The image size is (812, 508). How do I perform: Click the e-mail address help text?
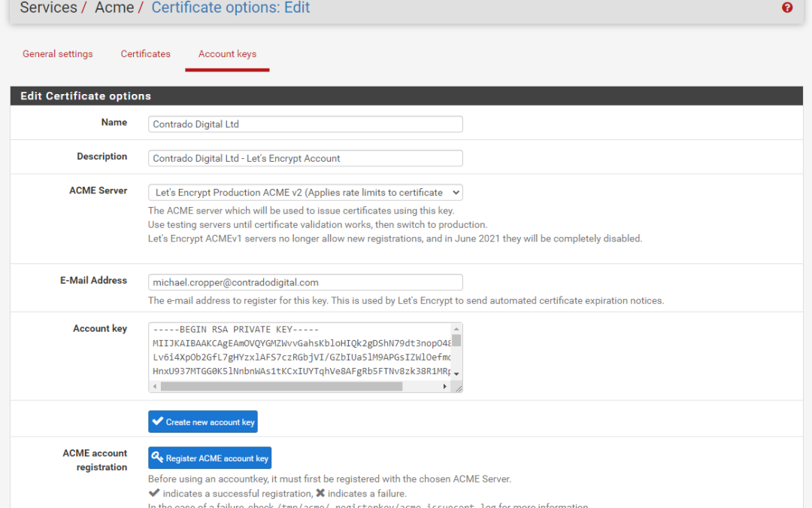click(x=406, y=300)
